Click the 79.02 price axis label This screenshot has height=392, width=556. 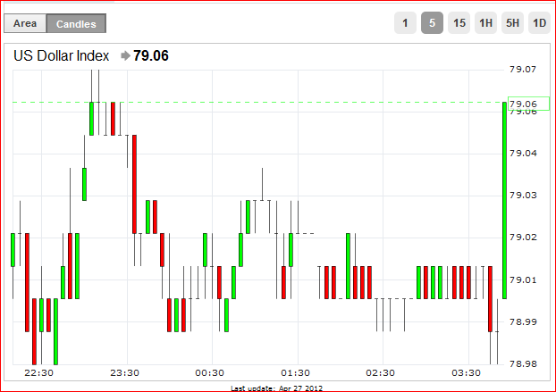coord(523,238)
